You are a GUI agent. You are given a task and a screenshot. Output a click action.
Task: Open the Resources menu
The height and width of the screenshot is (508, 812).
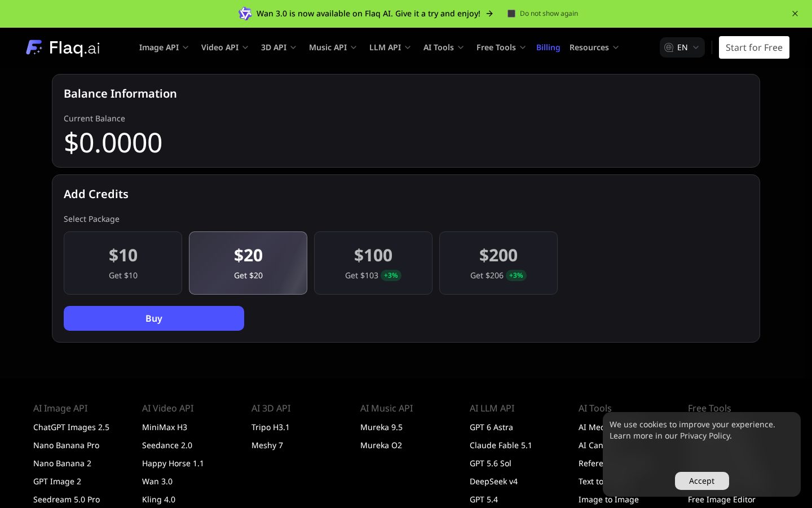[x=594, y=47]
